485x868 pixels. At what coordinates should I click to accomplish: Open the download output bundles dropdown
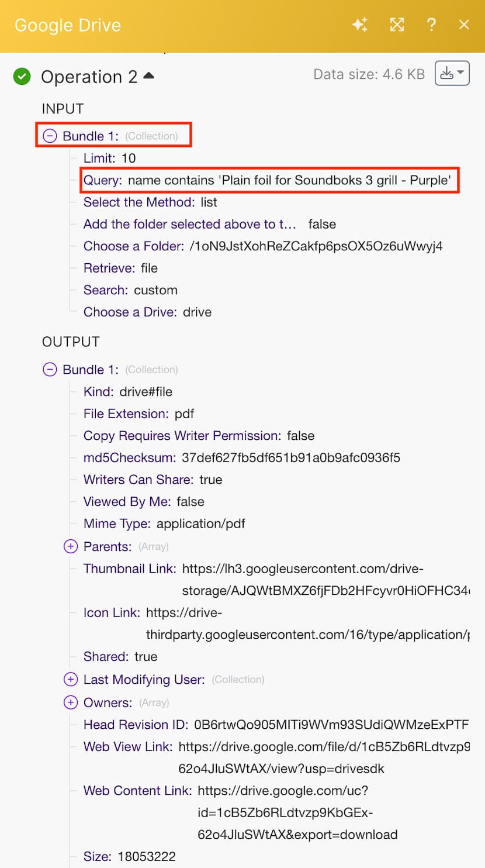point(452,74)
